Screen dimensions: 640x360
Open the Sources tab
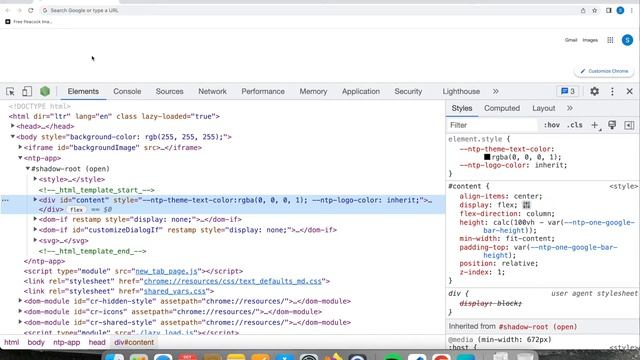[169, 91]
